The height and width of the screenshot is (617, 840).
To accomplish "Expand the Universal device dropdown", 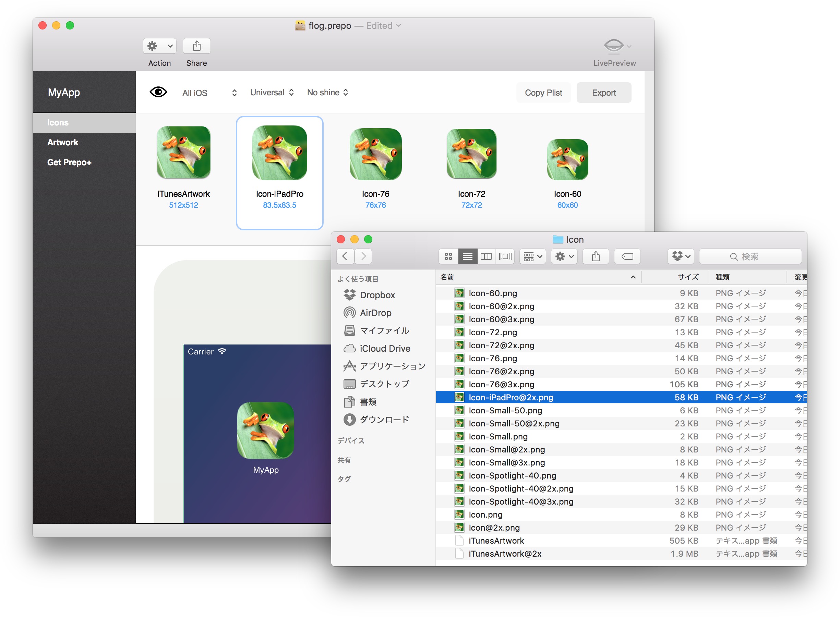I will 272,92.
